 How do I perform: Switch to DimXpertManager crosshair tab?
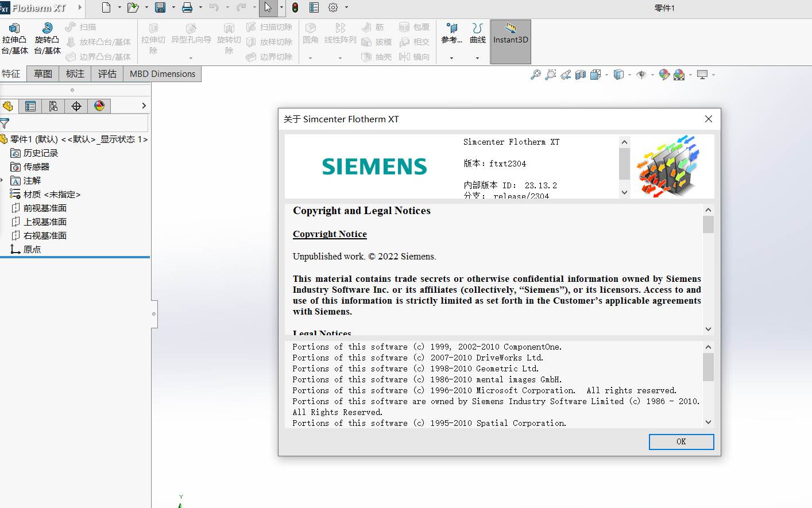(76, 106)
